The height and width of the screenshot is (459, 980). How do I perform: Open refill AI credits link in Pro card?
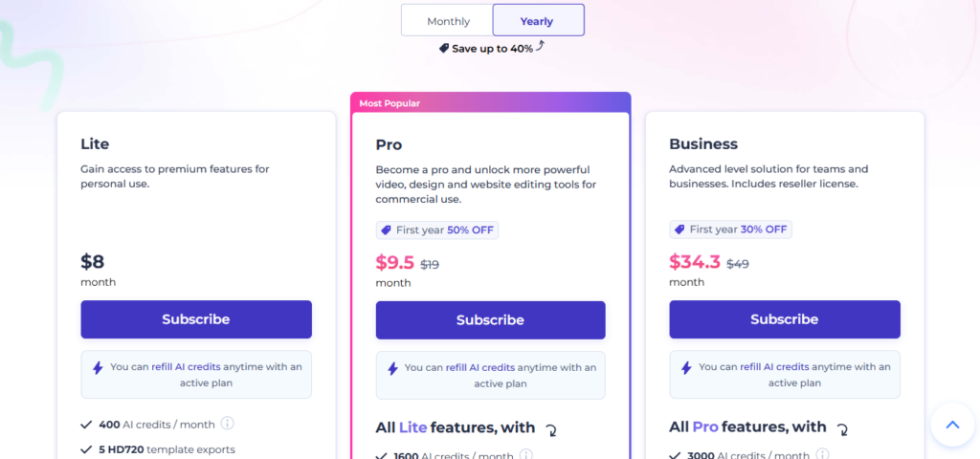pos(480,367)
